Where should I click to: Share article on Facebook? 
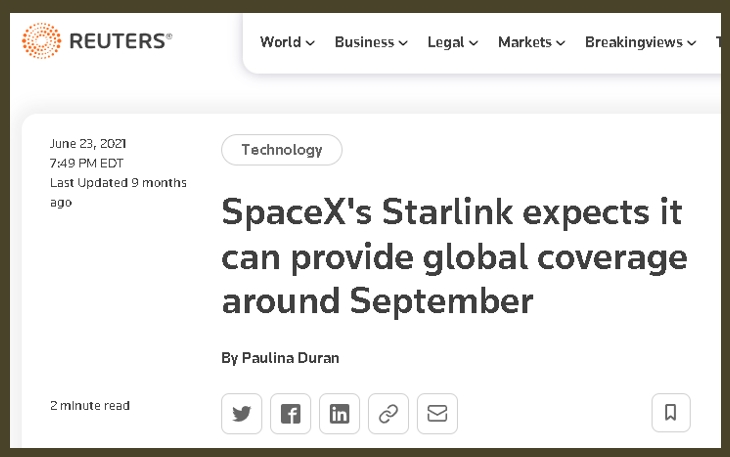tap(290, 414)
